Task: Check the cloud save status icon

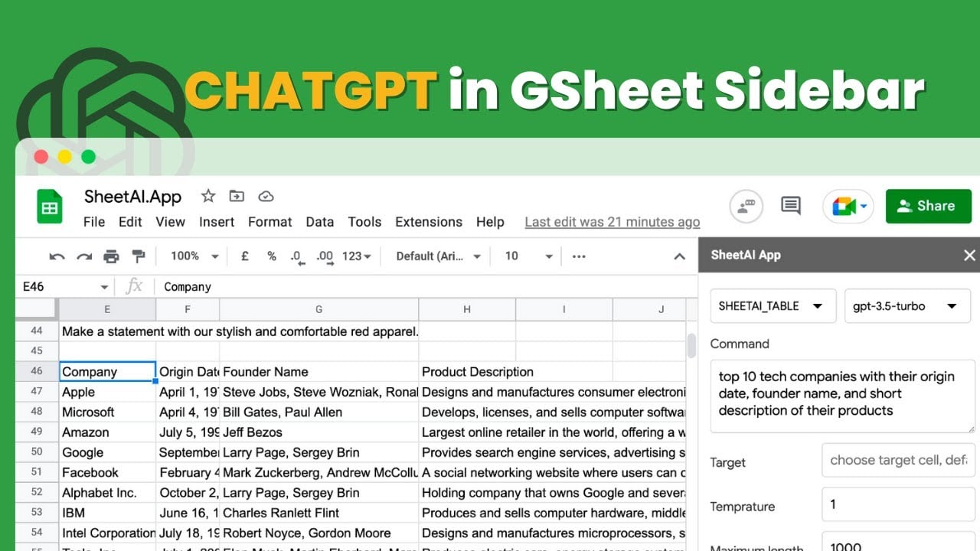Action: 266,197
